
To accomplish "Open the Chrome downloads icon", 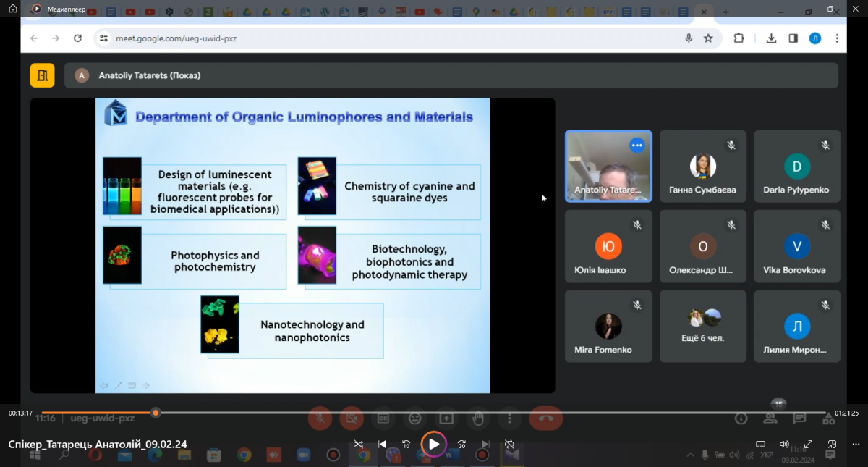I will (x=771, y=38).
